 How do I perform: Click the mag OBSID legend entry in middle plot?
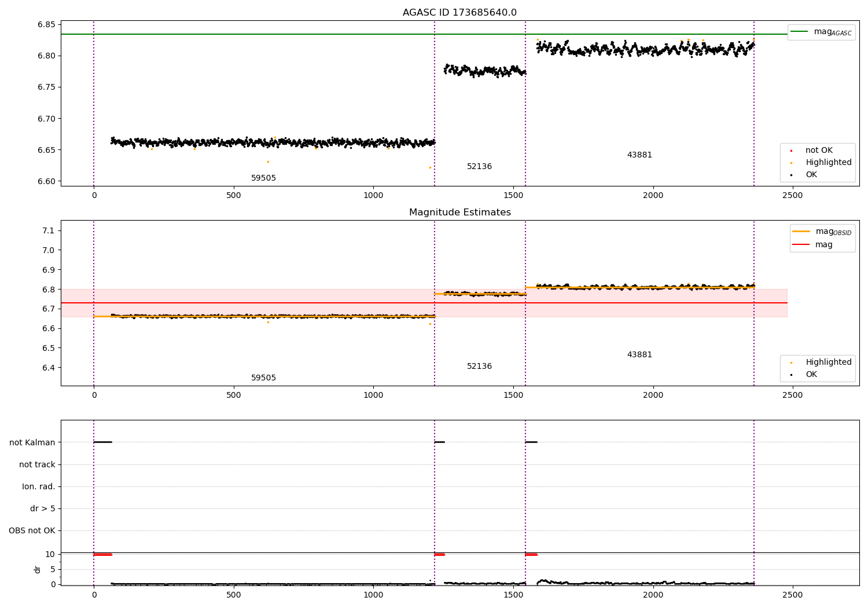pos(822,232)
